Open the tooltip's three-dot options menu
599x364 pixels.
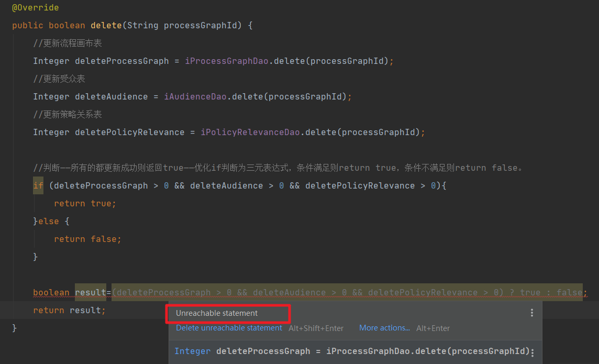[x=532, y=313]
